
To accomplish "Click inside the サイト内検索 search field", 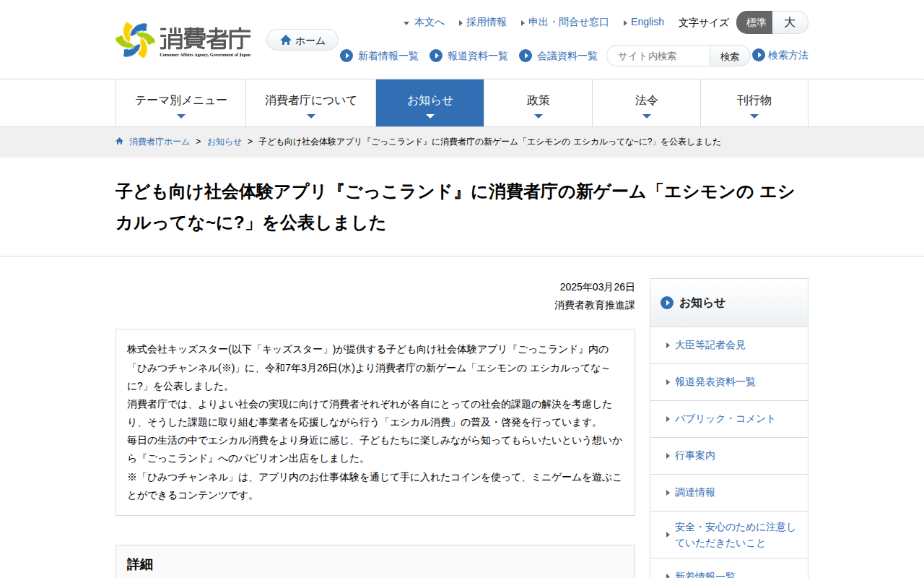I will tap(657, 55).
